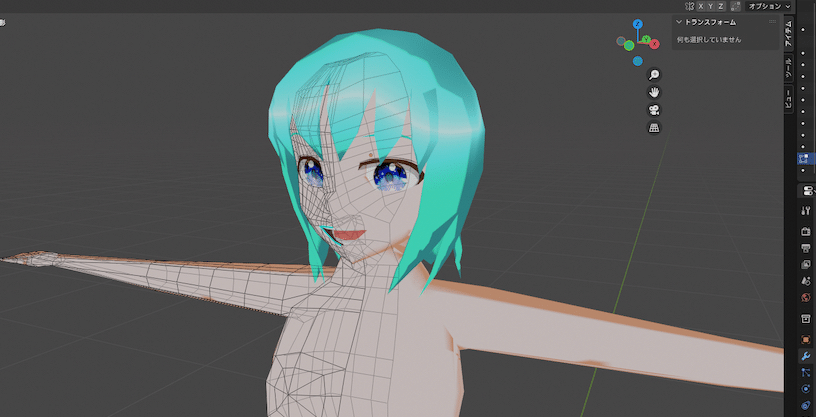
Task: Switch to the ビュー sidebar tab
Action: [x=788, y=98]
